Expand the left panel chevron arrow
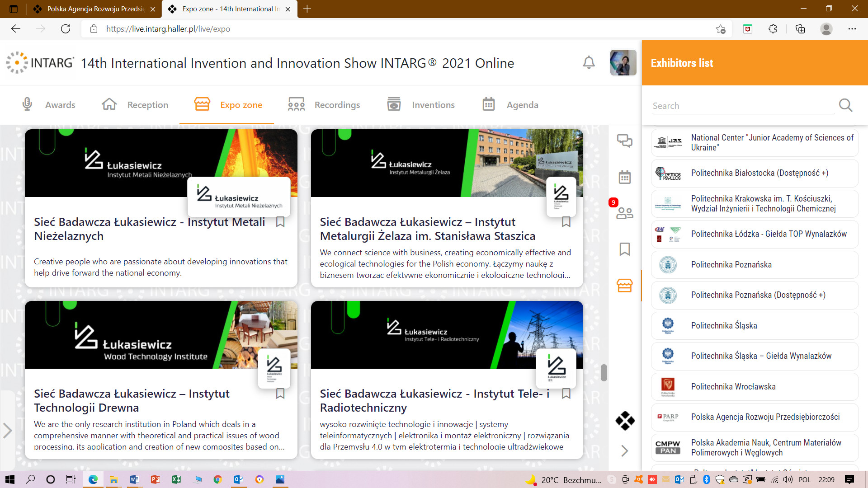This screenshot has width=868, height=488. 7,430
